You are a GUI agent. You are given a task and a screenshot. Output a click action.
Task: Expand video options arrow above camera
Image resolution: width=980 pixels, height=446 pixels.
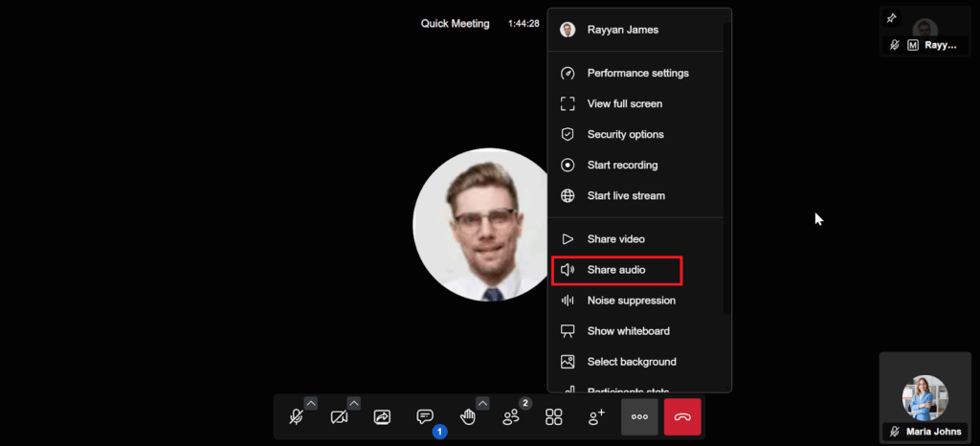coord(353,403)
